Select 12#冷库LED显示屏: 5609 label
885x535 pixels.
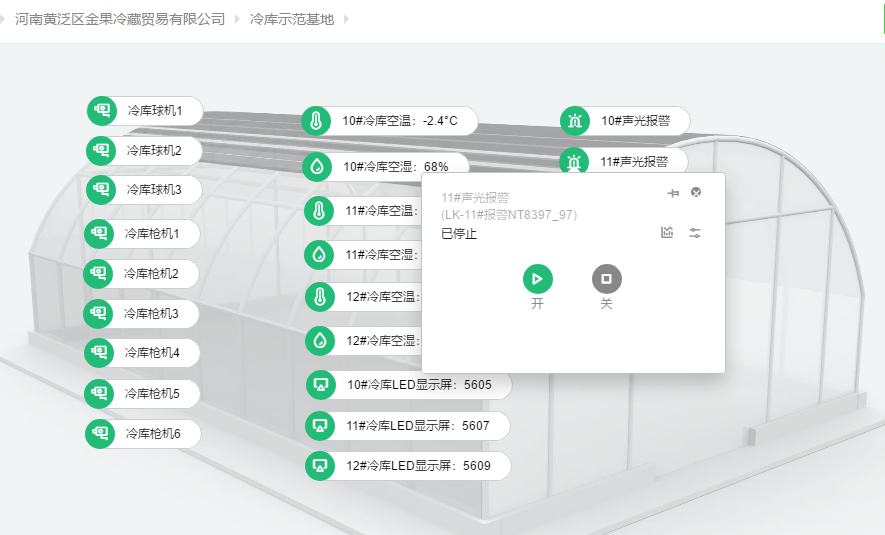tap(418, 466)
